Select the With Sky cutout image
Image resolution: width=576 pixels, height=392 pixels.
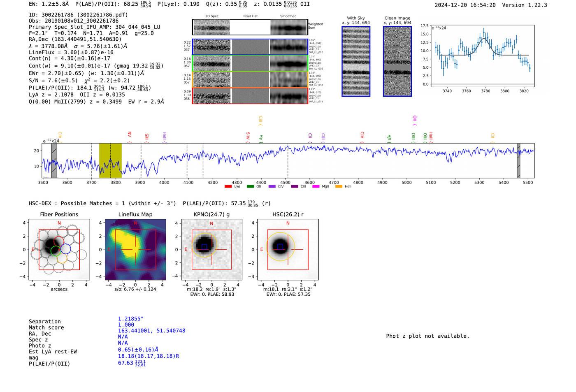(356, 61)
